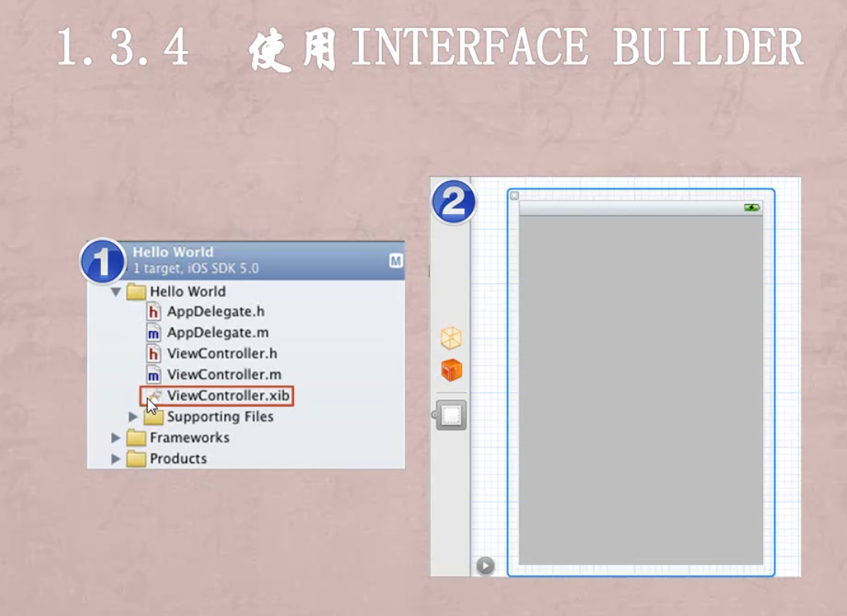
Task: Select the Products label
Action: point(179,459)
